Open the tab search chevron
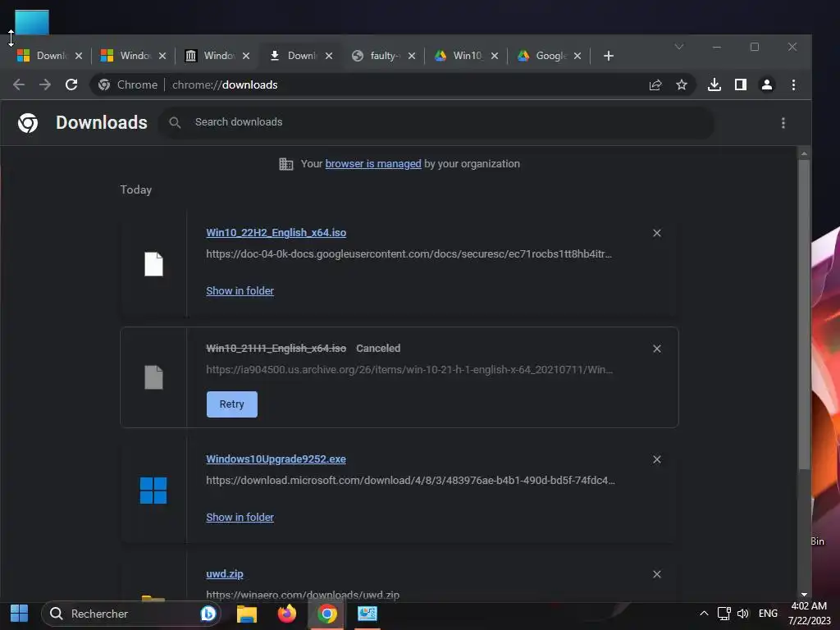The image size is (840, 630). click(678, 47)
